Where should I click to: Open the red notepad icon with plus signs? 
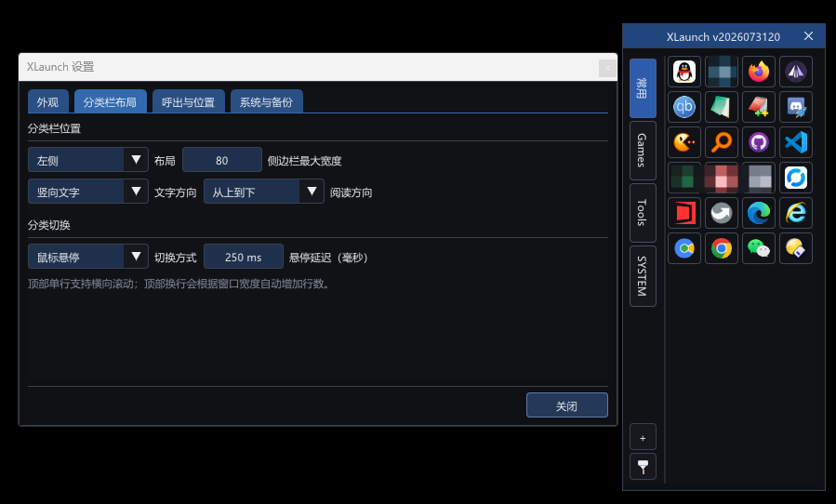tap(758, 107)
